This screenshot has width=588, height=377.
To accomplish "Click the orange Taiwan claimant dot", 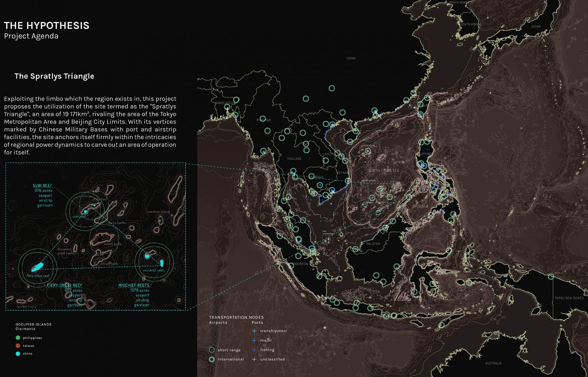I will 18,346.
